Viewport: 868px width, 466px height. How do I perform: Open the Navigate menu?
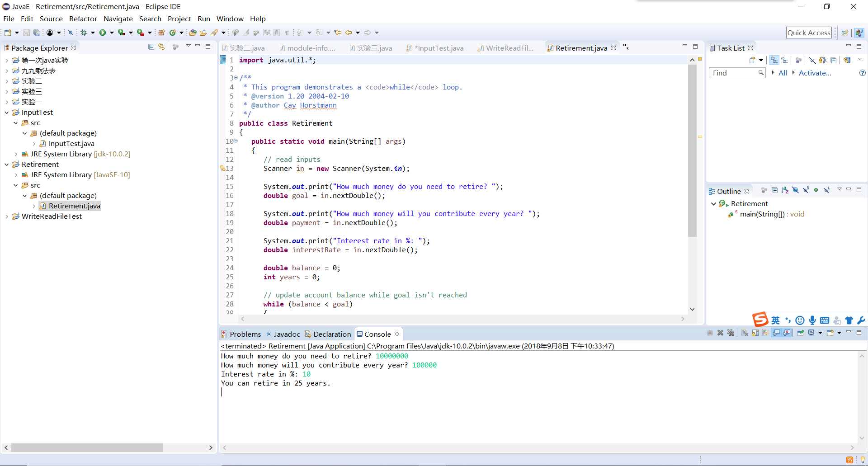pos(118,19)
